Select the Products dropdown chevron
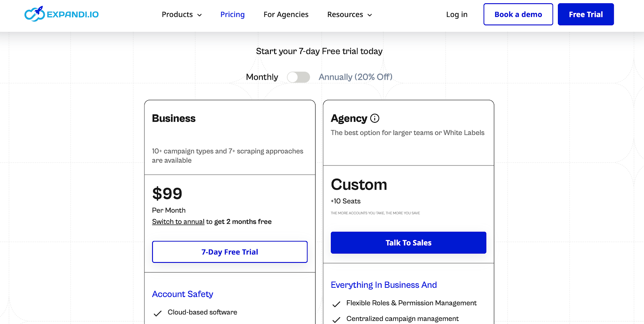Viewport: 644px width, 324px height. pyautogui.click(x=200, y=14)
